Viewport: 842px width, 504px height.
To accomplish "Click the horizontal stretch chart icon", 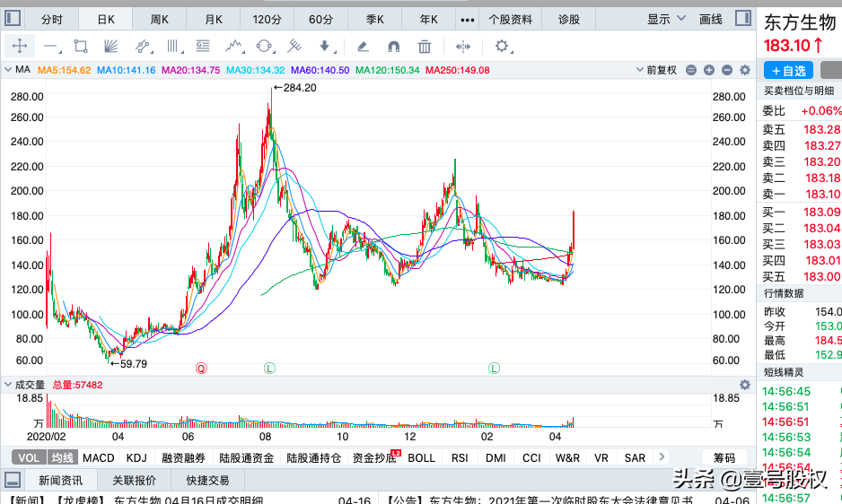I will click(x=463, y=47).
